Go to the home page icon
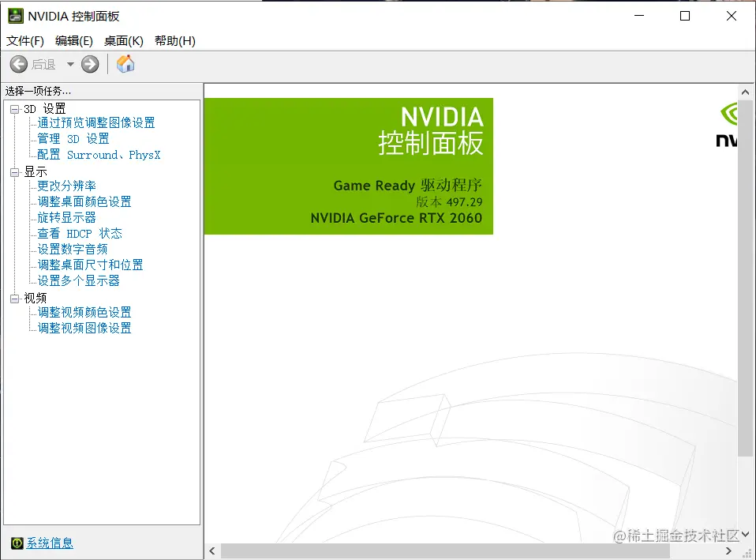Viewport: 756px width, 560px height. (125, 64)
